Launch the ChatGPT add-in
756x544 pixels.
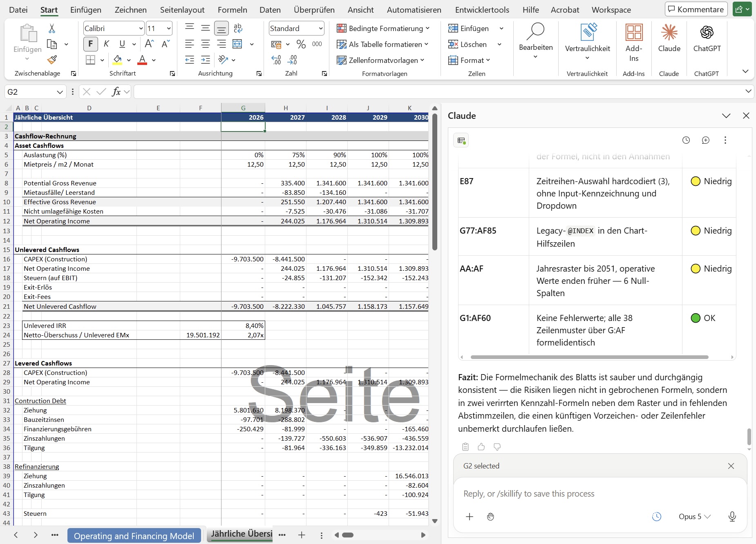tap(707, 38)
